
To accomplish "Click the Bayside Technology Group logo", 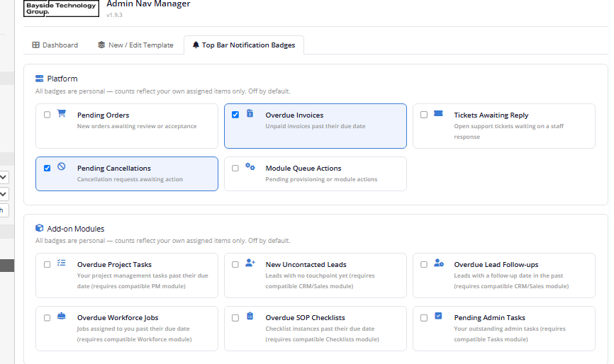I will [x=62, y=8].
